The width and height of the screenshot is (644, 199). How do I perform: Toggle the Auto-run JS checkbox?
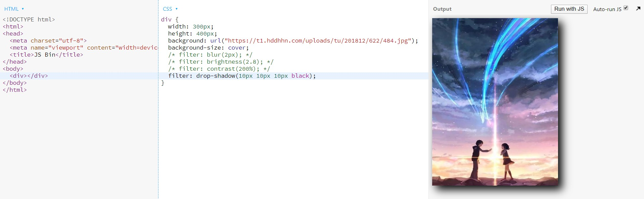coord(626,8)
